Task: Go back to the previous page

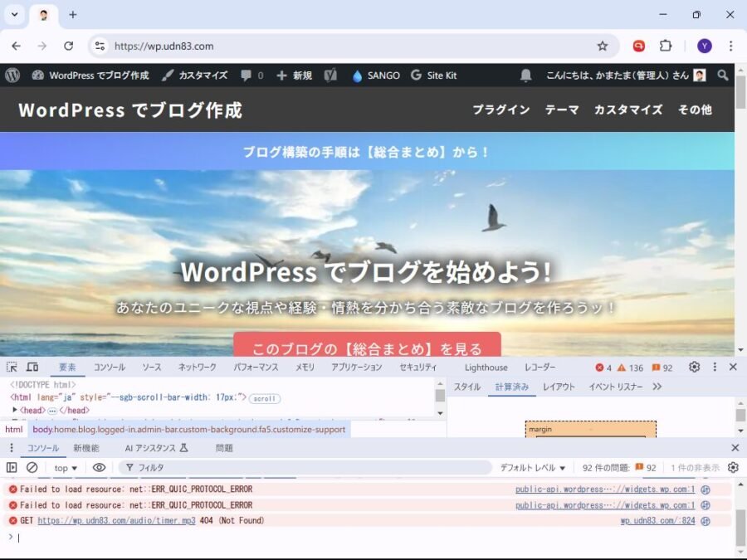Action: pos(17,46)
